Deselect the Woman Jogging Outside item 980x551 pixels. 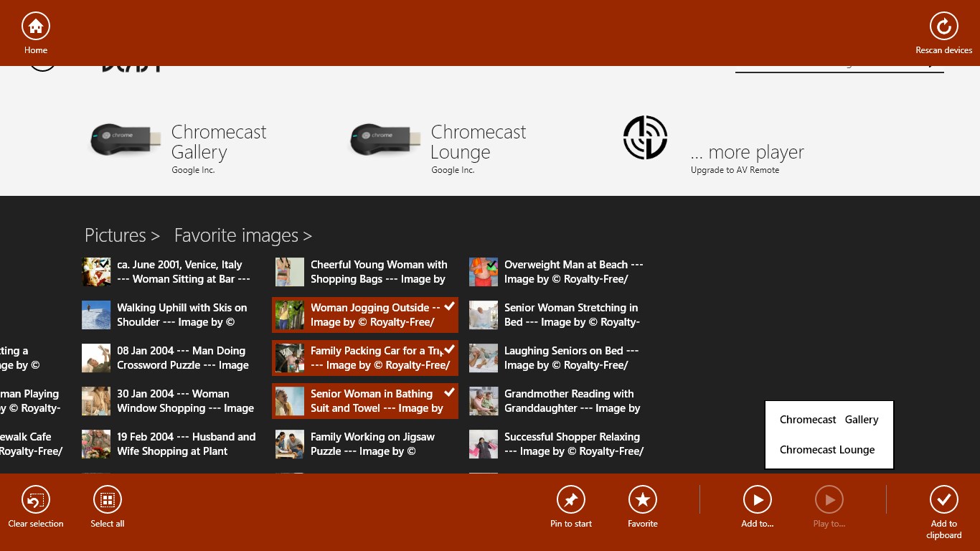365,315
